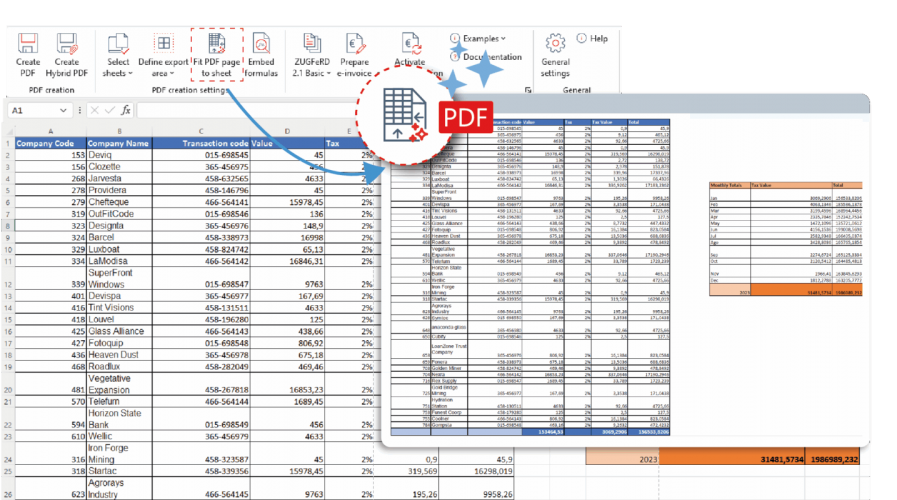Screen dimensions: 897x500
Task: Open General settings gear
Action: [x=555, y=44]
